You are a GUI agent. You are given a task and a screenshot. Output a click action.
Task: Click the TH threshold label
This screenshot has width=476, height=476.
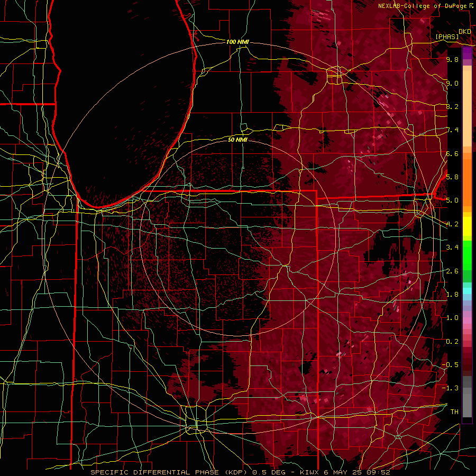tap(454, 412)
